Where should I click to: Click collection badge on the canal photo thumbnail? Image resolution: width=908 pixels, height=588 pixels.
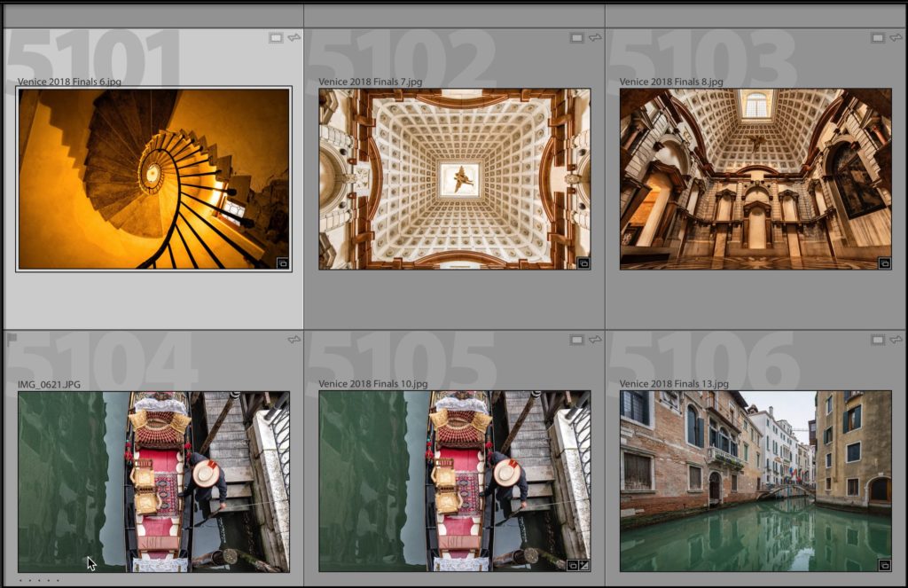[885, 565]
